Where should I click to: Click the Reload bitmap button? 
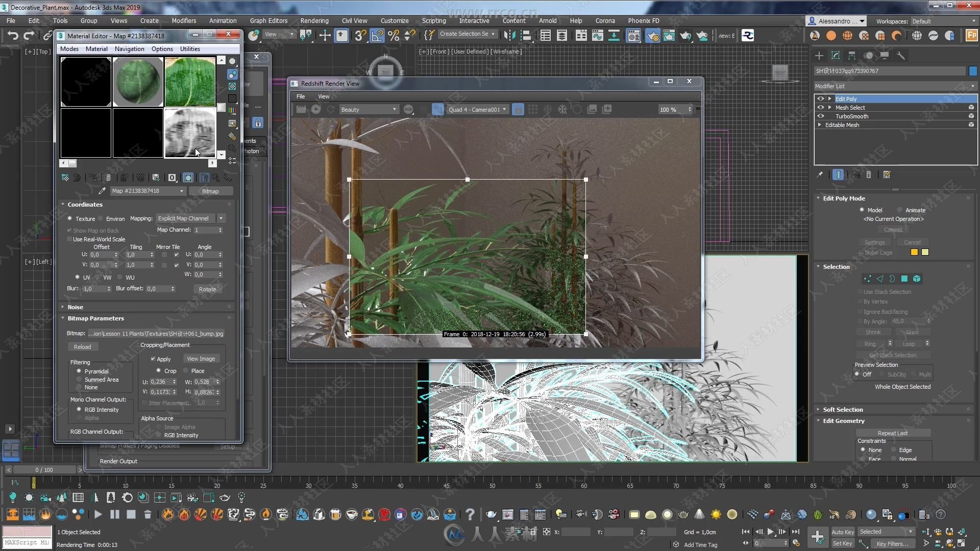pos(82,346)
